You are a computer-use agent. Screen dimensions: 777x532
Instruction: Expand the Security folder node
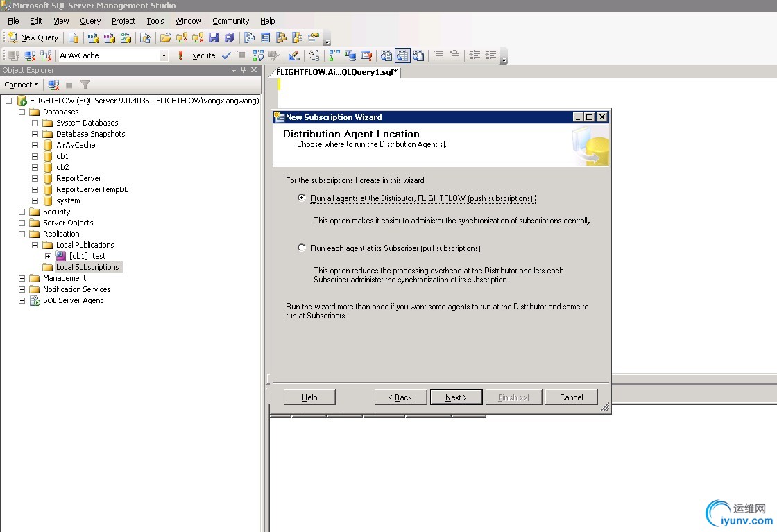point(22,212)
